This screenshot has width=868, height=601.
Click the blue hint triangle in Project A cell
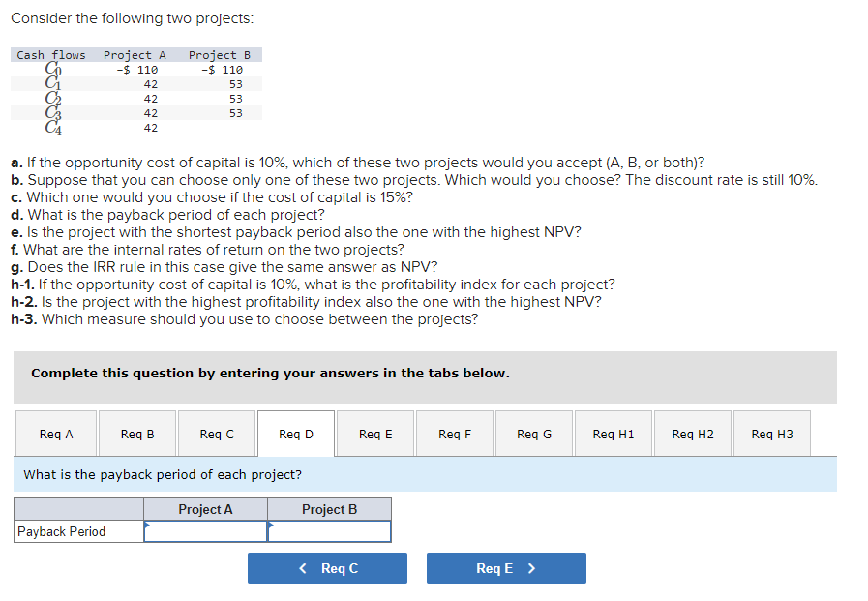[147, 526]
